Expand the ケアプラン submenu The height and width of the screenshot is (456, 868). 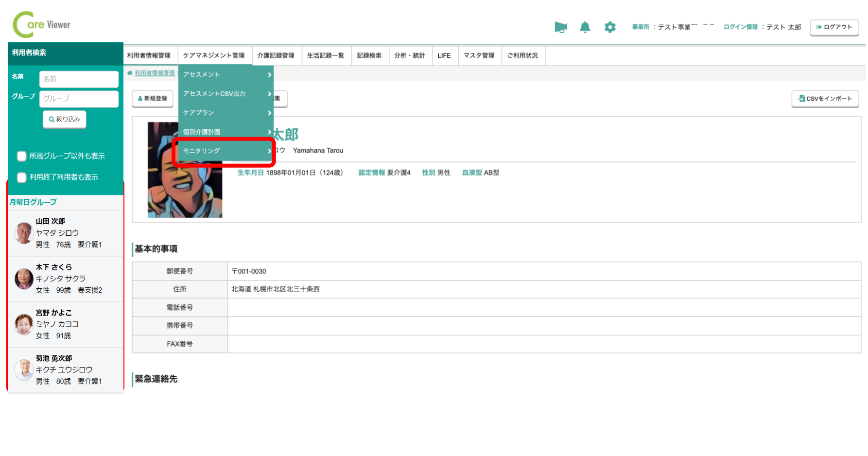point(226,113)
